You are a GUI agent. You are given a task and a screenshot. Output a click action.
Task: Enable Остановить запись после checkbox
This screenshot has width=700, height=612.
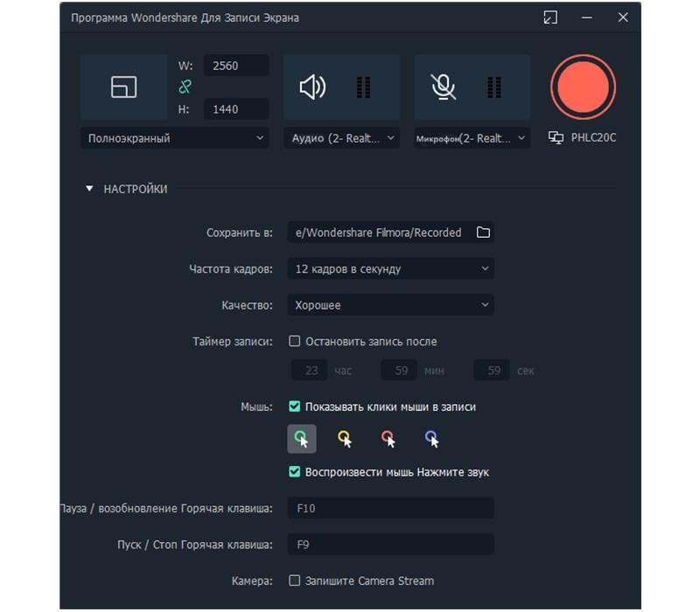(295, 341)
